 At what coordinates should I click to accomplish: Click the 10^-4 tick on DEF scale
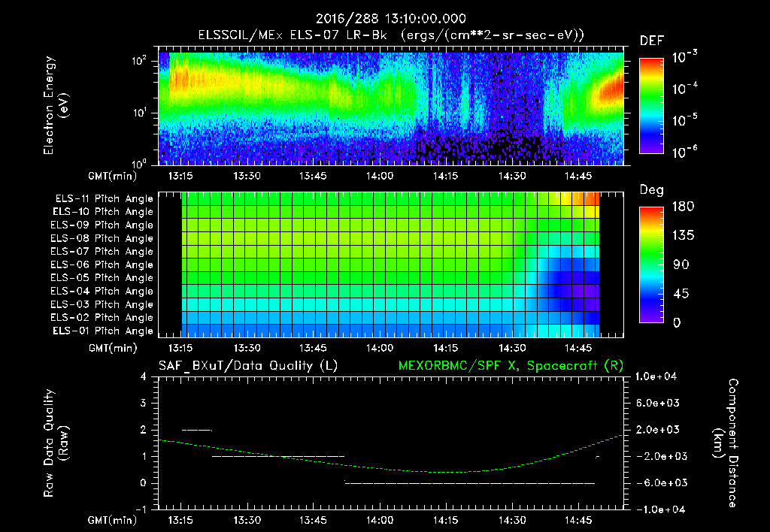pyautogui.click(x=685, y=89)
